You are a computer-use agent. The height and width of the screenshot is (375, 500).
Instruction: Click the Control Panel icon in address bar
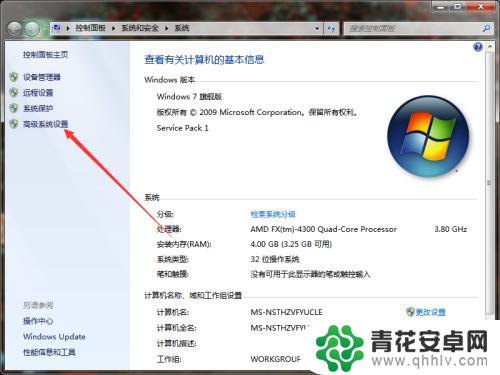coord(57,28)
